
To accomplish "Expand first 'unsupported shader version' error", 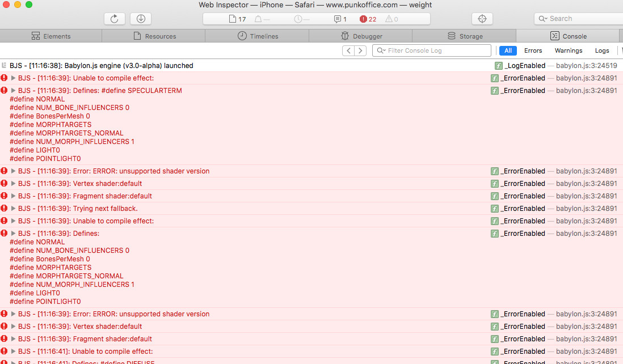I will pyautogui.click(x=13, y=171).
